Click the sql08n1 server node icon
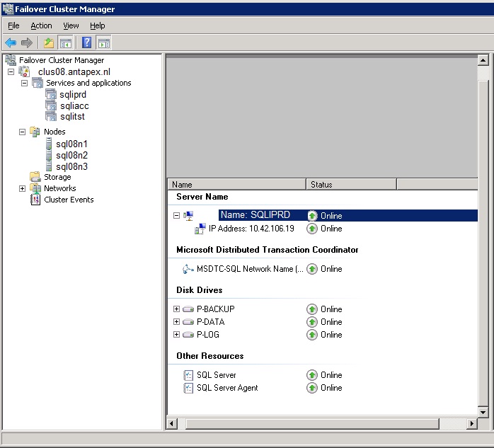Screen dimensions: 494x448 (49, 144)
